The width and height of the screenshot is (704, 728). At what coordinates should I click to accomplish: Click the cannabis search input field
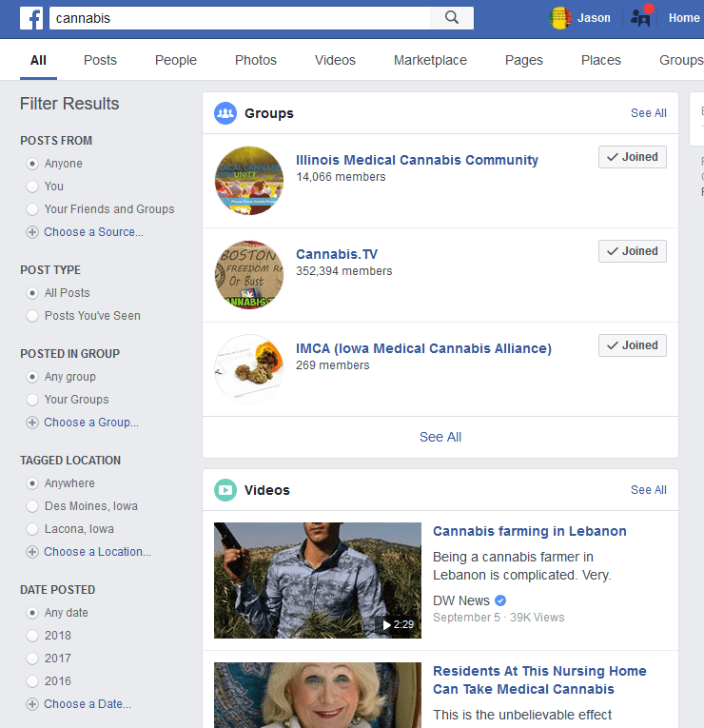click(240, 18)
